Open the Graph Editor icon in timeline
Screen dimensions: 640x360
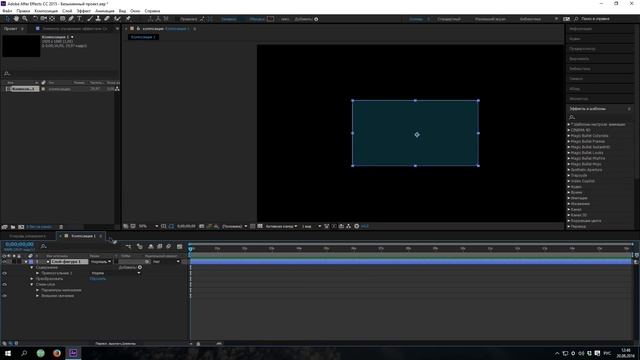[x=180, y=247]
